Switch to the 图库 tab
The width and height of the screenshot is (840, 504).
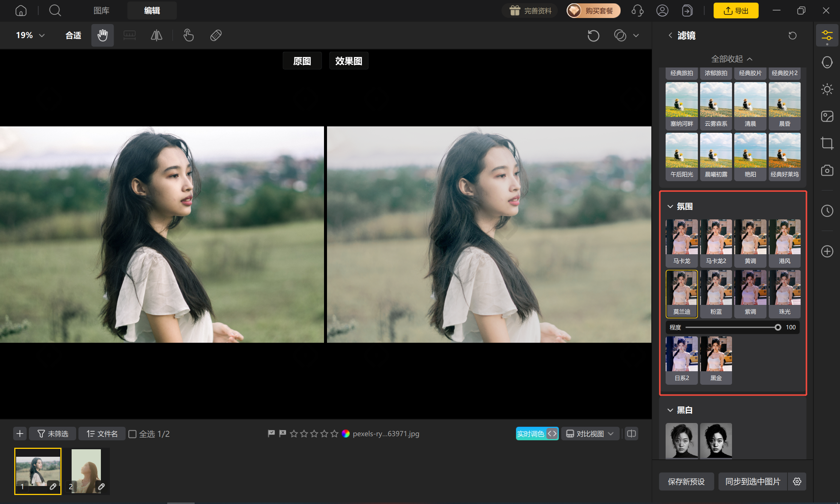point(101,10)
